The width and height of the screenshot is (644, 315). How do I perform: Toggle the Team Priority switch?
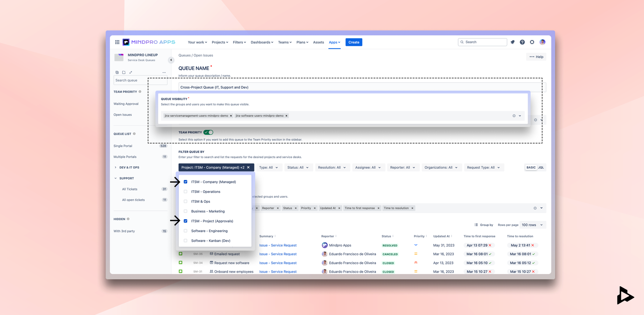pos(209,132)
